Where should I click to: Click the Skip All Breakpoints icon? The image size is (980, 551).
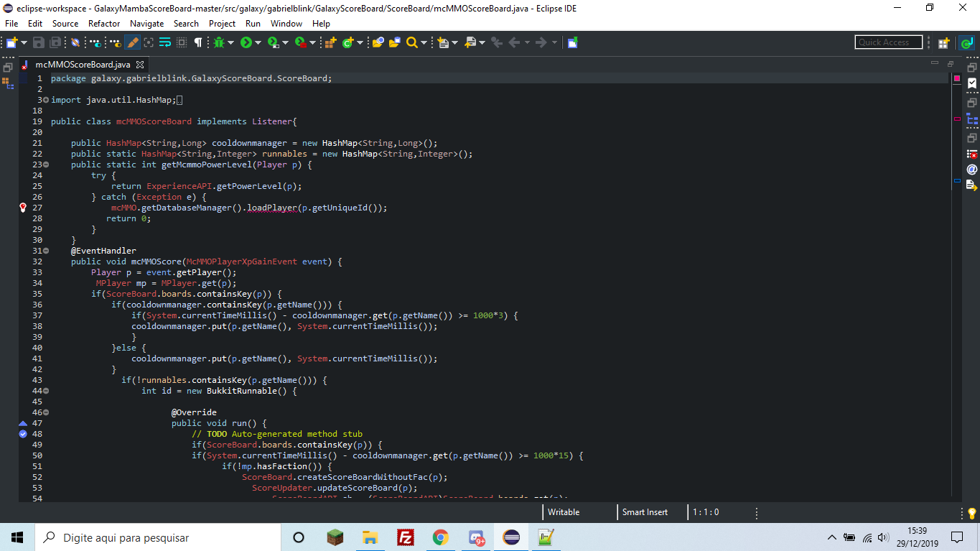pos(75,42)
